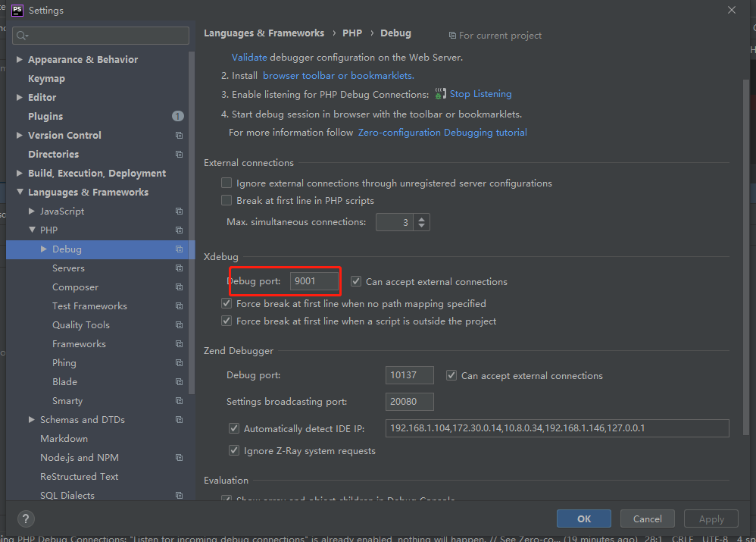Enable Break at first line in PHP scripts
The height and width of the screenshot is (542, 756).
[226, 200]
